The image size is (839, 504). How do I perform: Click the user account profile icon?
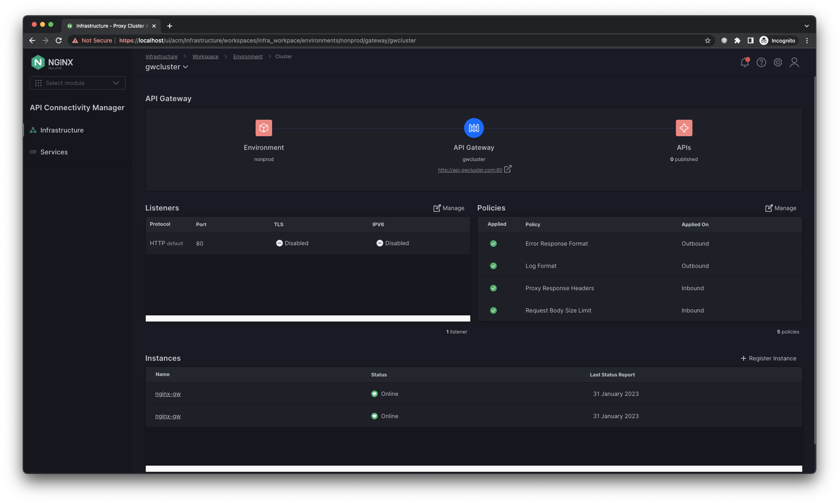tap(794, 62)
